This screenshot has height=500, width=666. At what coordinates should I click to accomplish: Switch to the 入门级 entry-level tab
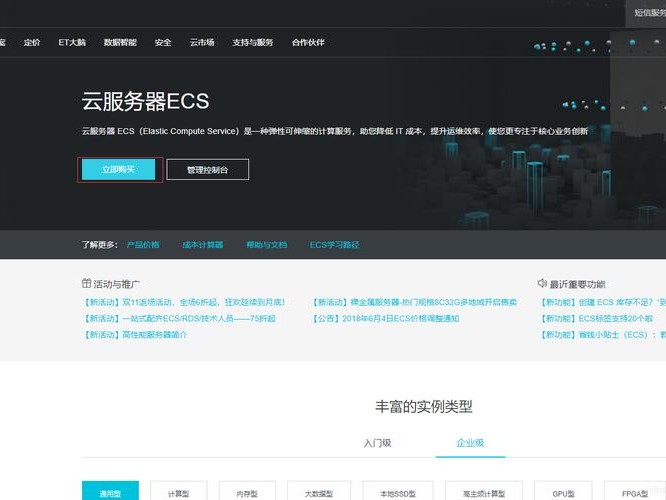[377, 443]
